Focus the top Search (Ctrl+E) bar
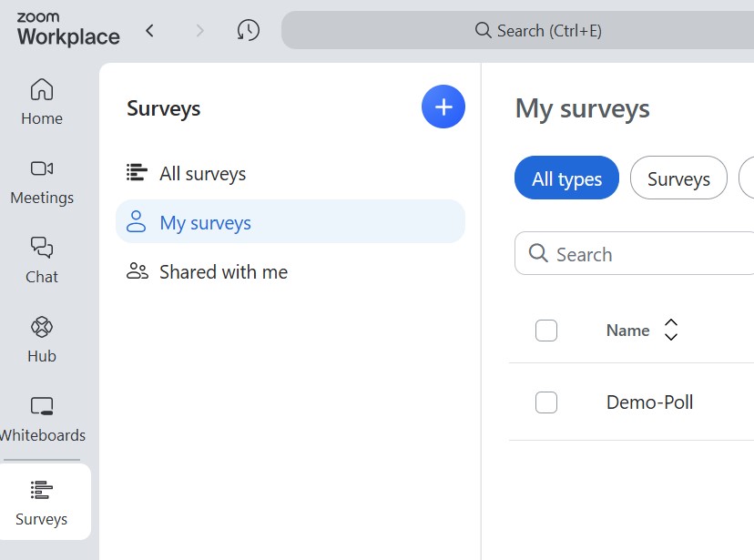The image size is (754, 560). [x=517, y=30]
